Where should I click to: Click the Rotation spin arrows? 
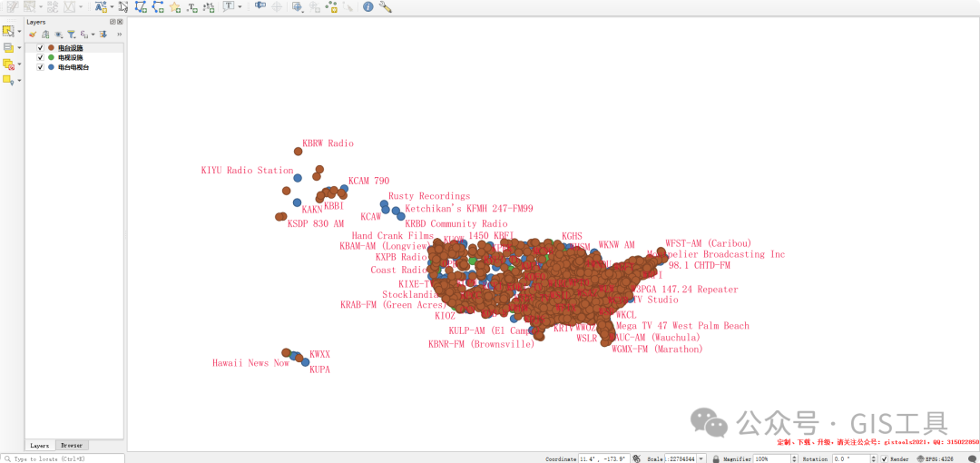(x=875, y=458)
